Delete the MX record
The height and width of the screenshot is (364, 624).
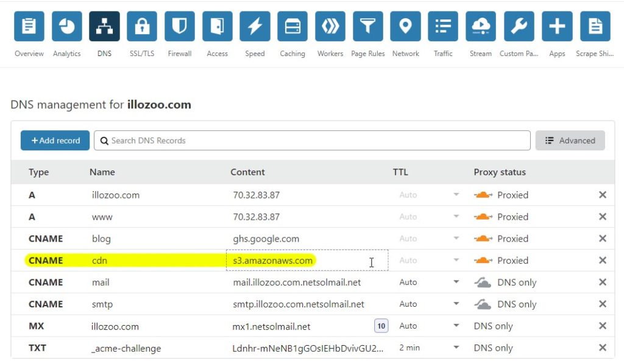(x=603, y=326)
